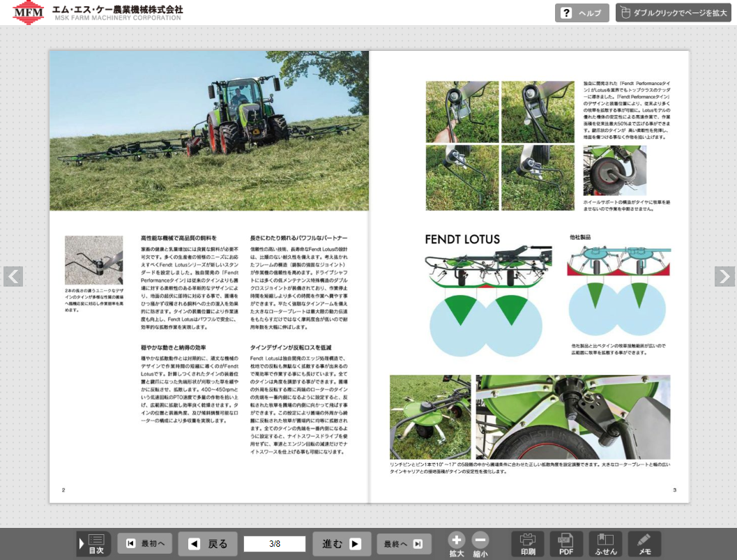Click the heading 穏やかな動きと納得の効率

coord(174,348)
